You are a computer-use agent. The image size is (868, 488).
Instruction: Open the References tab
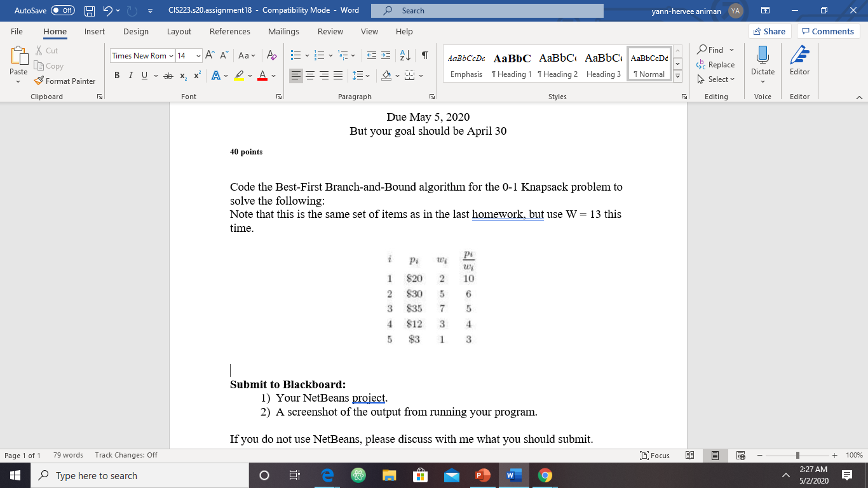tap(230, 31)
